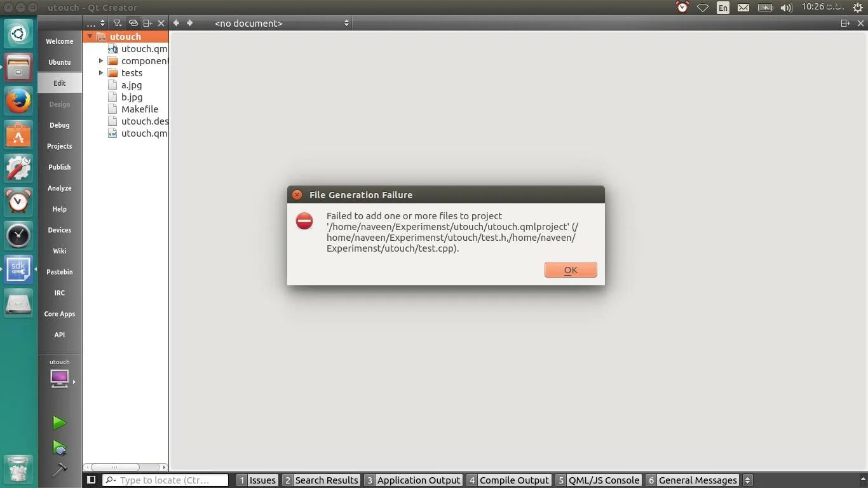Open IRC mode in sidebar

point(59,293)
